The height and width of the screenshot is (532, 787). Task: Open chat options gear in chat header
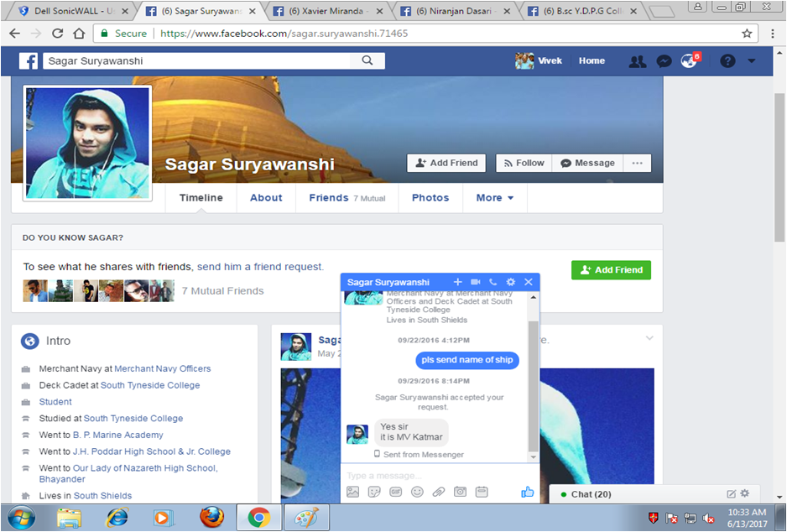[x=510, y=282]
